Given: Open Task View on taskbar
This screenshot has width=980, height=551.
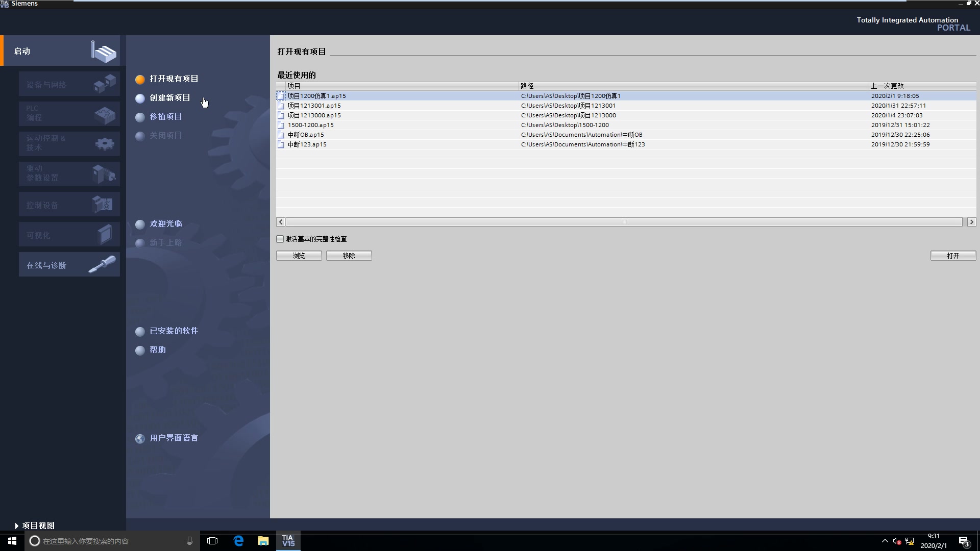Looking at the screenshot, I should [x=212, y=541].
